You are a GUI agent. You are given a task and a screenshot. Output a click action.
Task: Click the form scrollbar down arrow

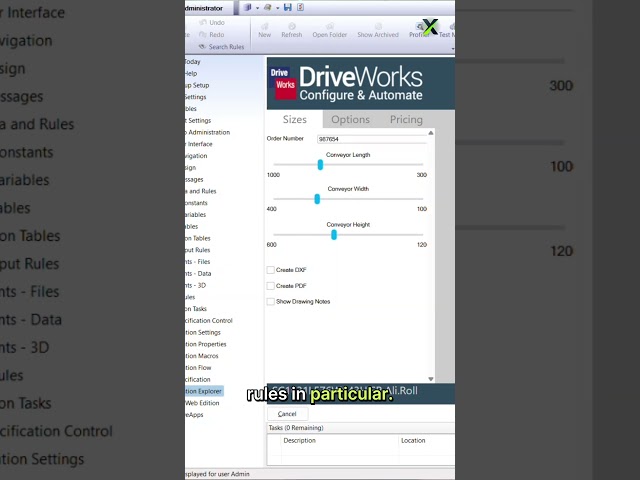point(431,379)
